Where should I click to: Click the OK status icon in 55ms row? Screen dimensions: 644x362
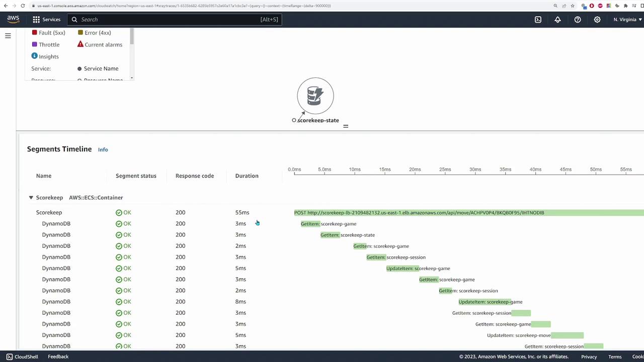pos(119,213)
